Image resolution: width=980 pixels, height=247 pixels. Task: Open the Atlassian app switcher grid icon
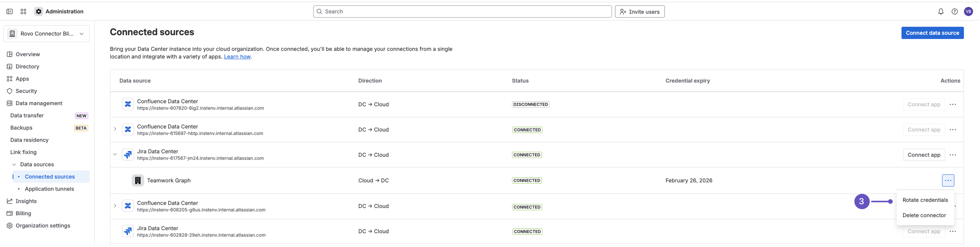tap(23, 11)
